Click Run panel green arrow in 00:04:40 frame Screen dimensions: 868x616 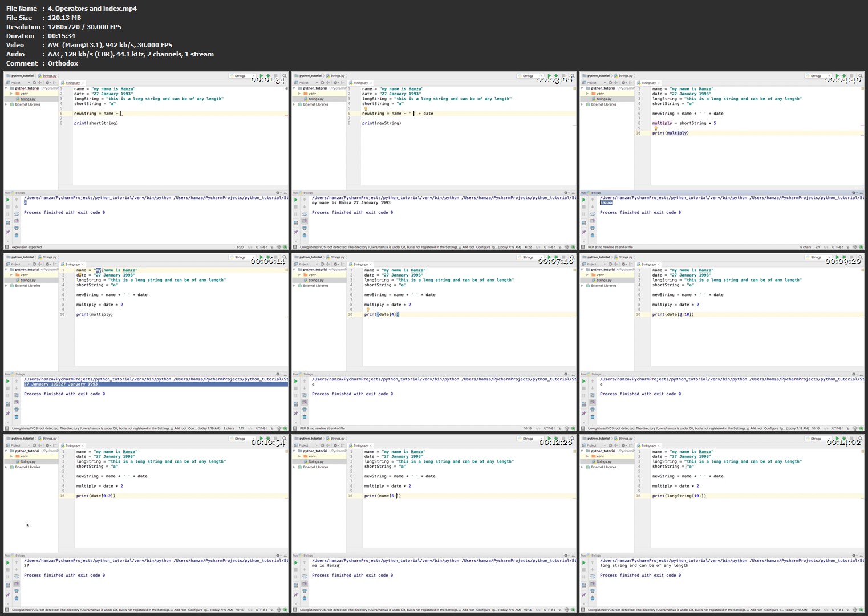click(584, 200)
